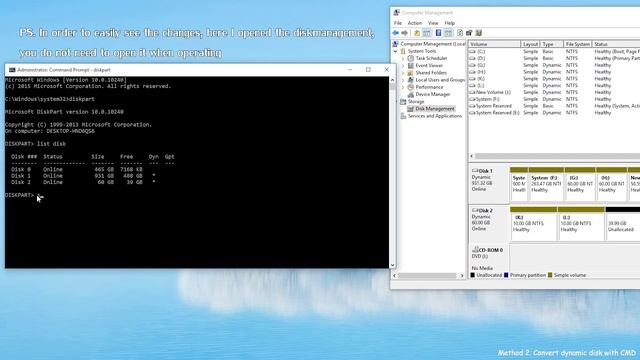
Task: Click the Properties toolbar icon in Computer Management
Action: click(469, 33)
